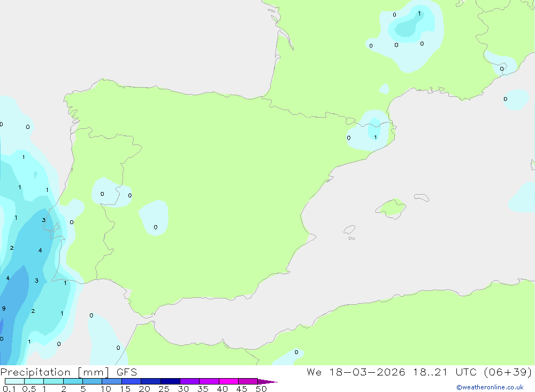Click the 0.5–1 mm legend color swatch
535x392 pixels.
(34, 381)
